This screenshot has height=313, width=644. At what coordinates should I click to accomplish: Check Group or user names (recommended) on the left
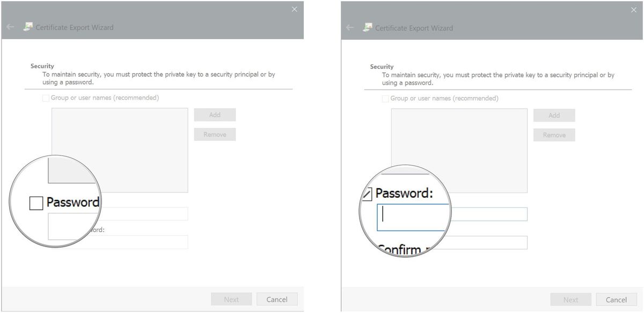45,98
